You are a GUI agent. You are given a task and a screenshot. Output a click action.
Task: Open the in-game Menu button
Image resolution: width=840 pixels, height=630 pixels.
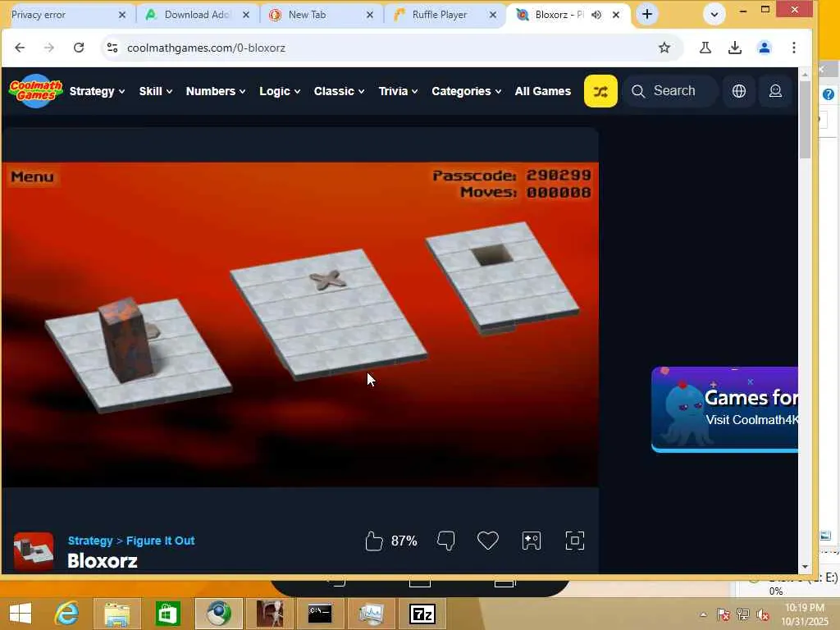[32, 176]
